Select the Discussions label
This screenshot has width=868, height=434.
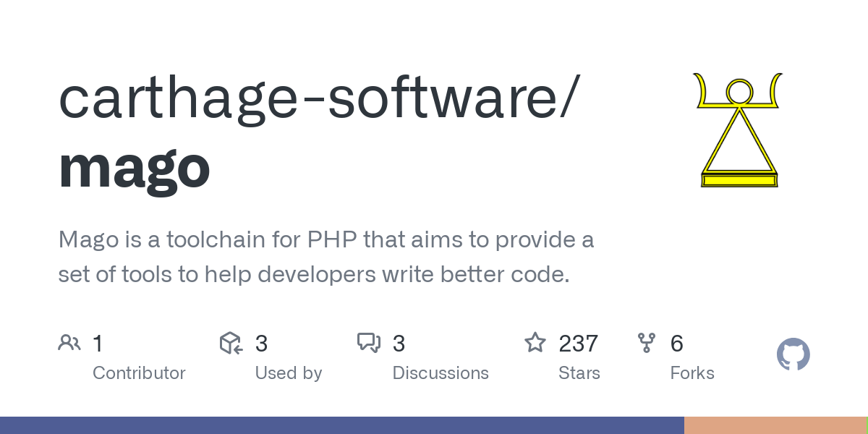click(440, 373)
